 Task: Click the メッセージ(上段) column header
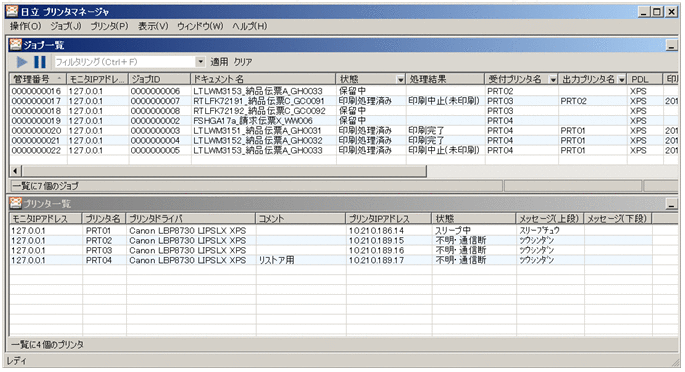coord(550,218)
